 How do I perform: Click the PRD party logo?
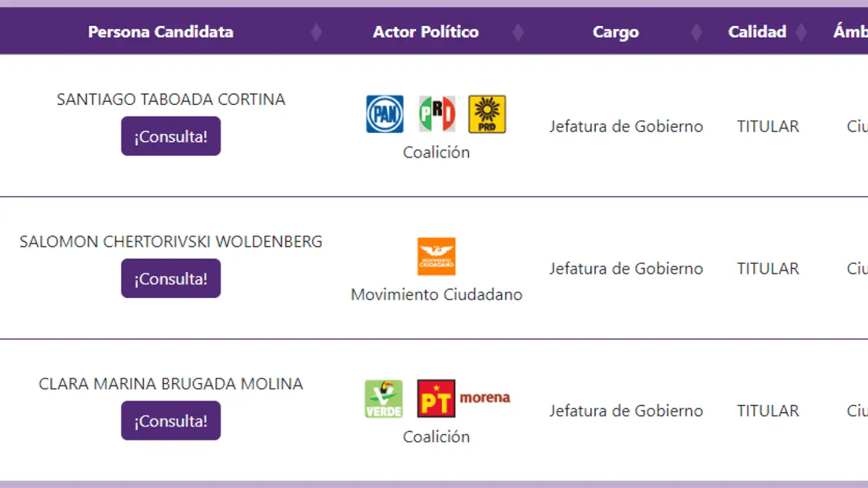tap(487, 114)
